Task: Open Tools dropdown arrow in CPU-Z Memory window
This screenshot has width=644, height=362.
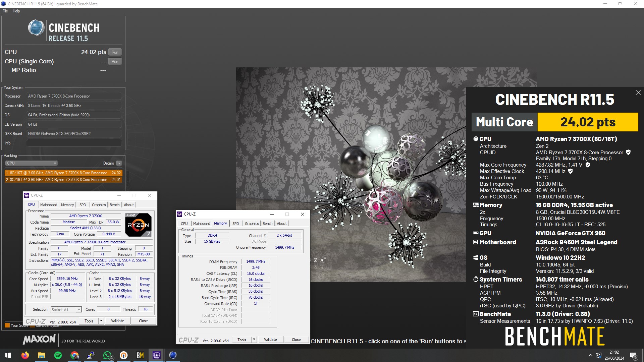Action: [x=254, y=340]
